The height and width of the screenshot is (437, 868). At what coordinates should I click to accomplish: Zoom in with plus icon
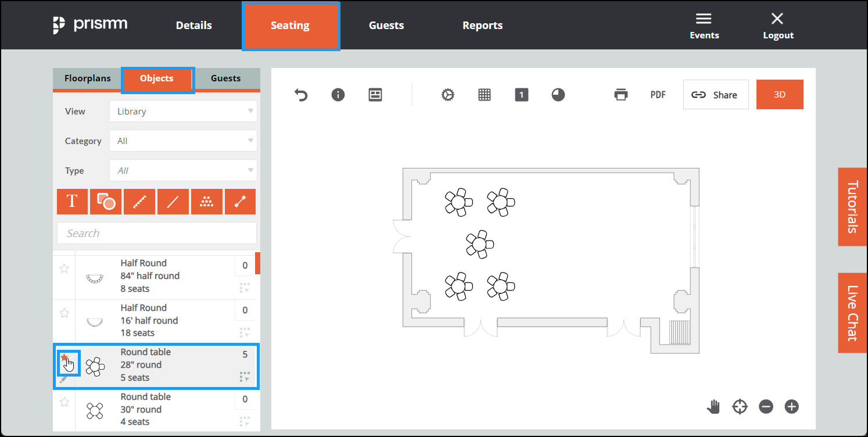[792, 407]
